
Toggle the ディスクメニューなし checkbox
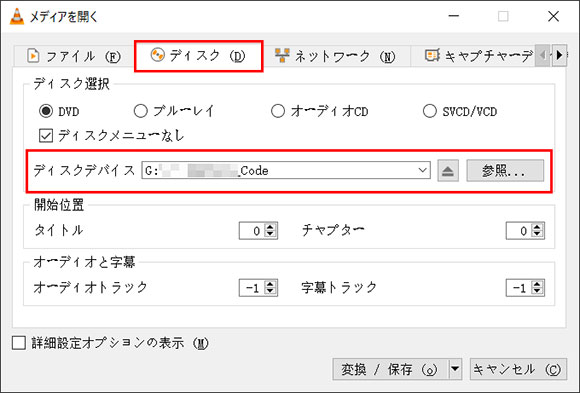click(46, 136)
